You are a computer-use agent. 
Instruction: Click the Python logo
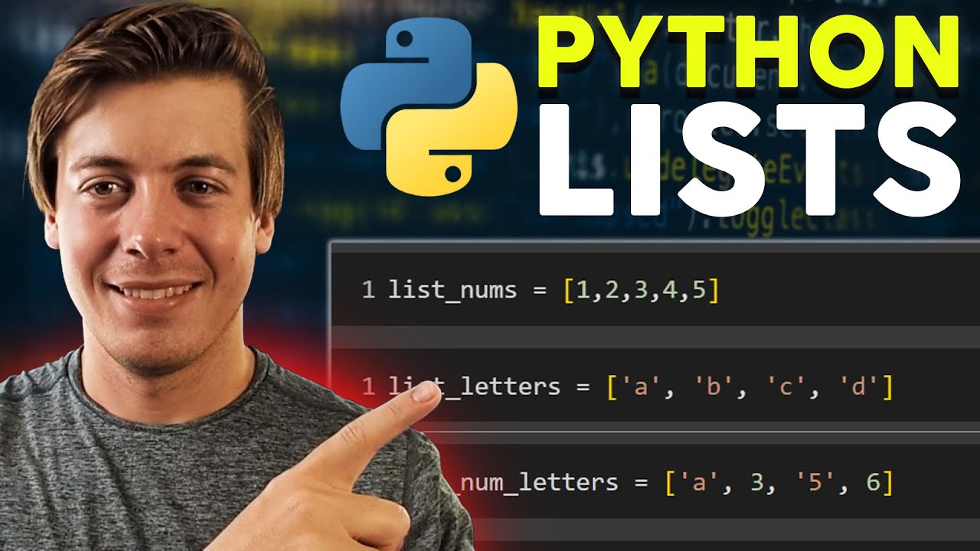tap(429, 107)
